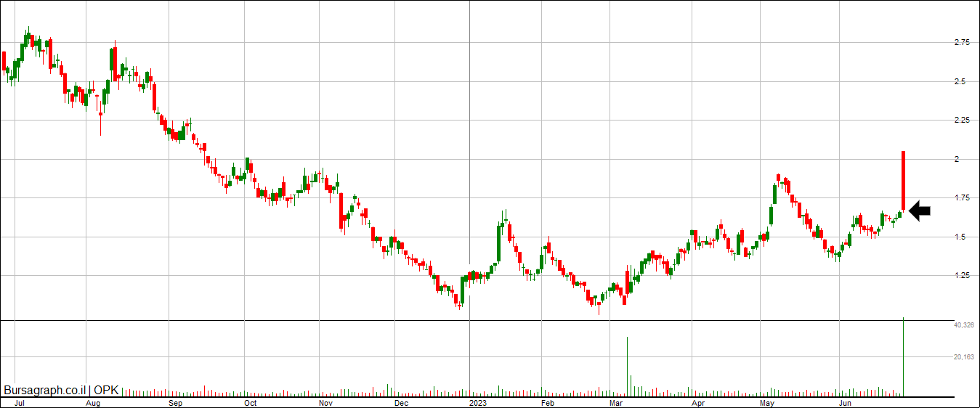The width and height of the screenshot is (980, 408).
Task: Click the May month label
Action: coord(767,402)
